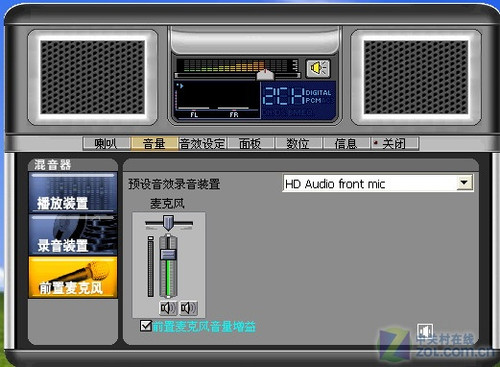Switch to the 喇叭 tab
500x367 pixels.
click(106, 144)
